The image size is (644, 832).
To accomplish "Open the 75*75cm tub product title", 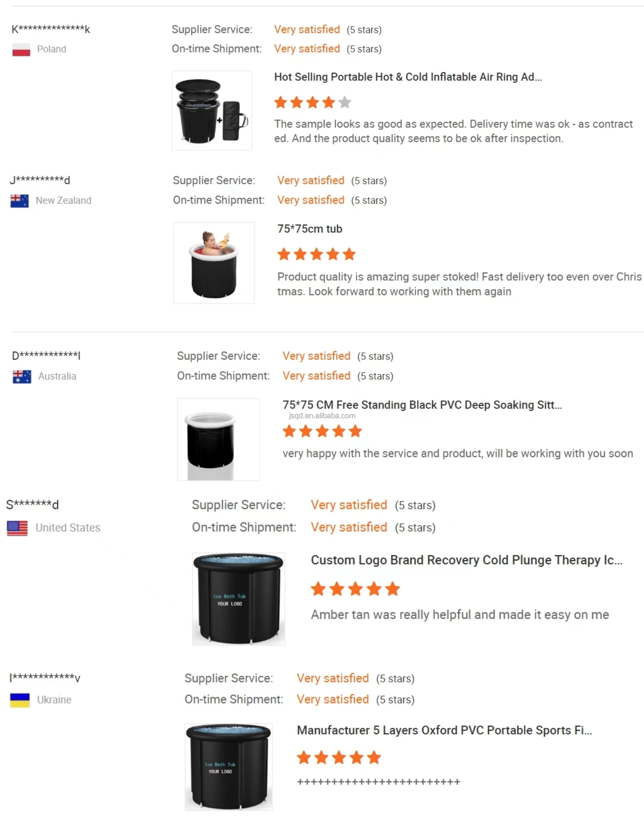I will tap(309, 229).
